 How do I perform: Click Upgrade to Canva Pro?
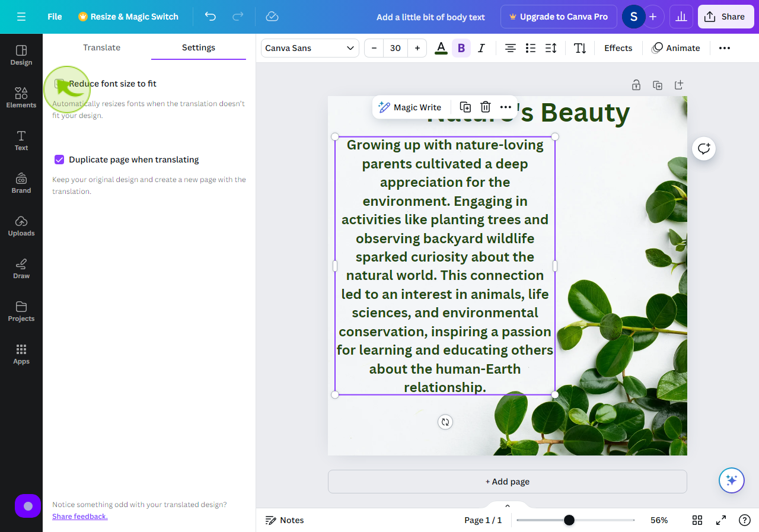coord(559,17)
